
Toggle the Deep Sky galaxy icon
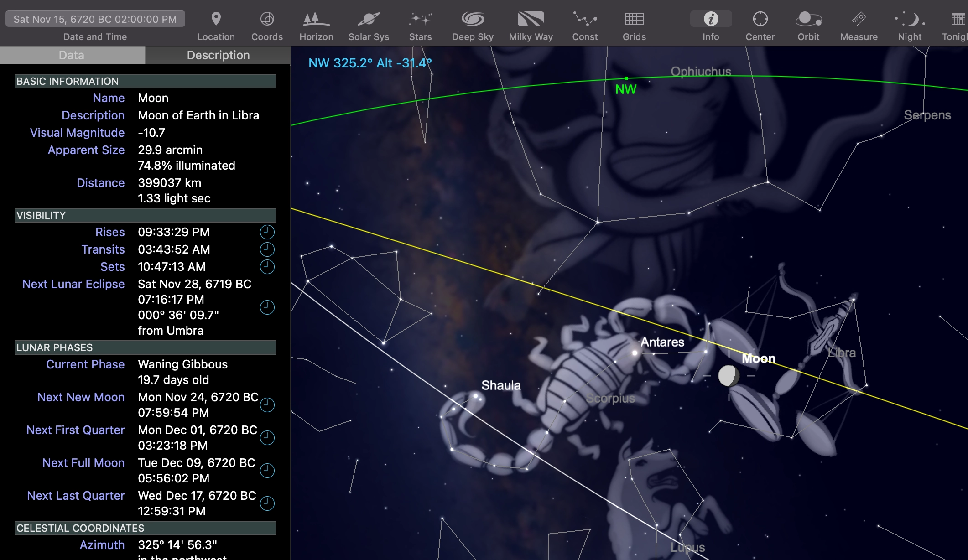click(x=473, y=19)
